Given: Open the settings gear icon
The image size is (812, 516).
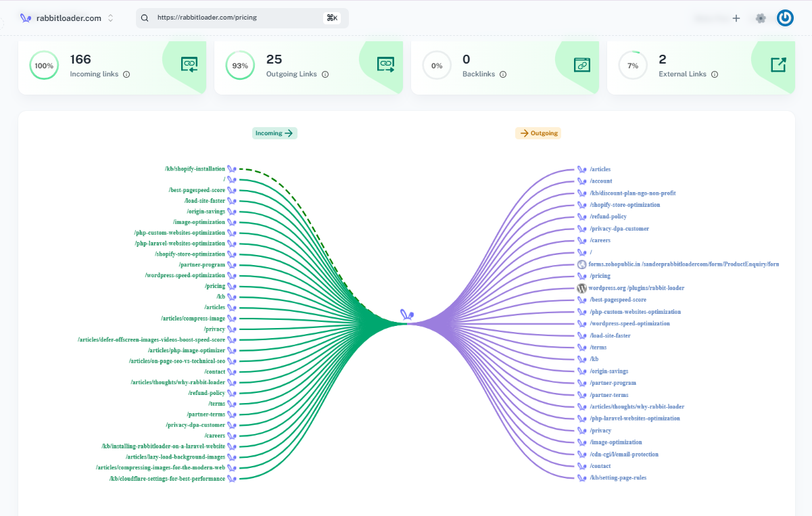Looking at the screenshot, I should [x=761, y=18].
